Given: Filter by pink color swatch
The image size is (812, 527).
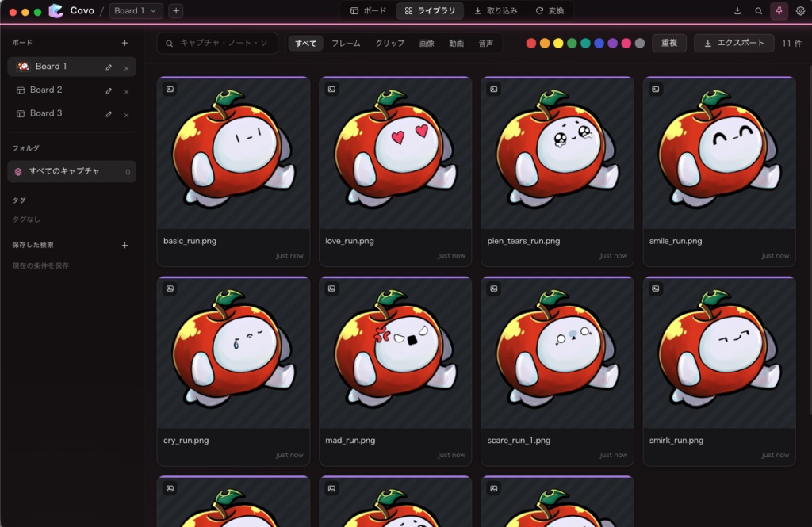Looking at the screenshot, I should pyautogui.click(x=626, y=44).
